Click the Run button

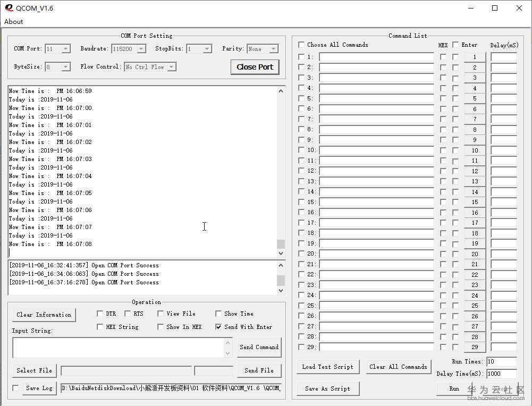(454, 388)
